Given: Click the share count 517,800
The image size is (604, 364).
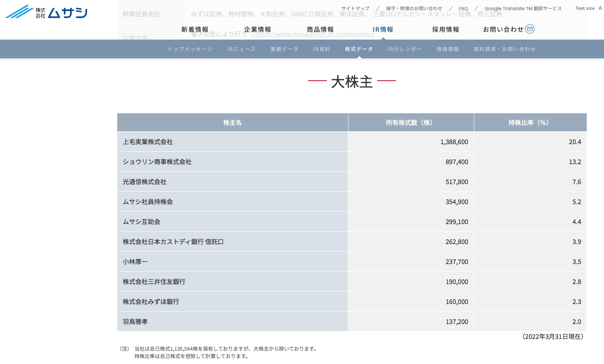Looking at the screenshot, I should click(457, 182).
